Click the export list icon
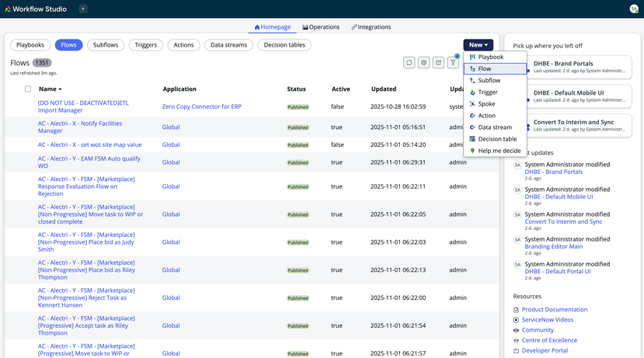 [438, 63]
